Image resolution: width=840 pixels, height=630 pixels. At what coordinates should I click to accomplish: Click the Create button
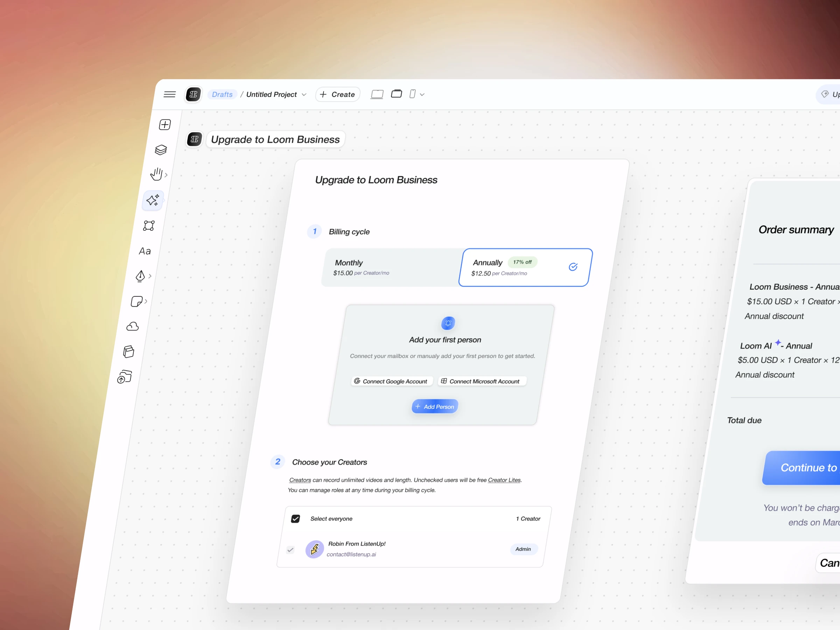[x=338, y=94]
